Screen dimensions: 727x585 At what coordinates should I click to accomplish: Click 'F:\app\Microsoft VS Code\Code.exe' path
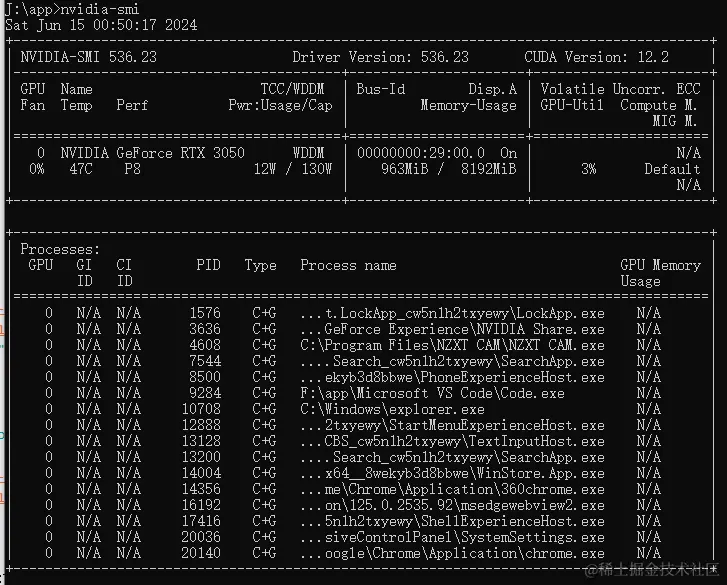tap(432, 393)
